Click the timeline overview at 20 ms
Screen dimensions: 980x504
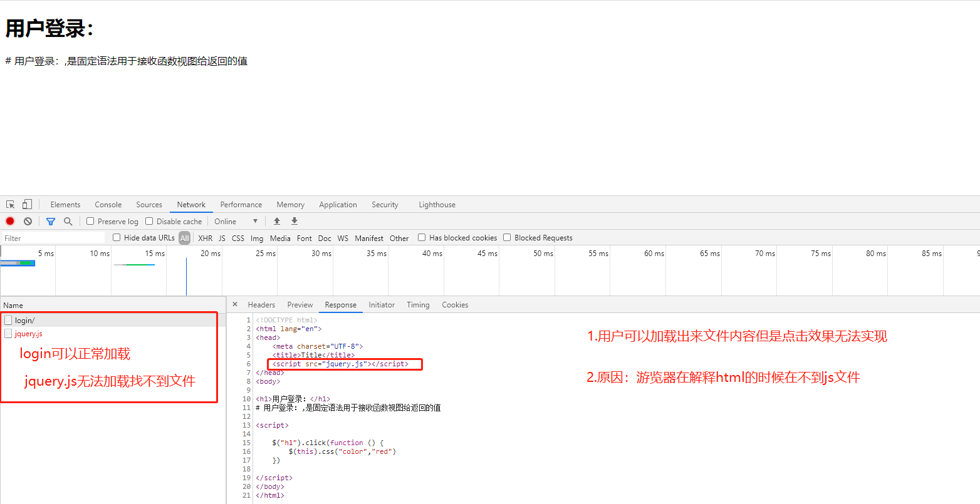(211, 254)
